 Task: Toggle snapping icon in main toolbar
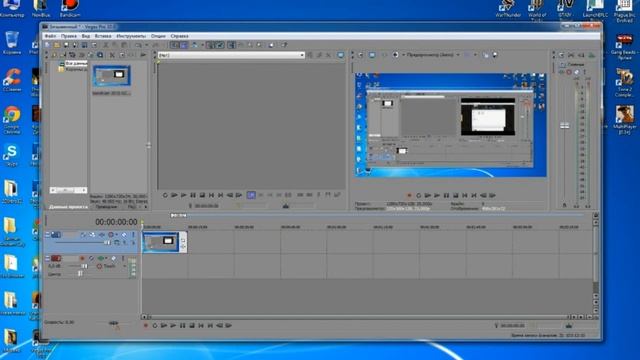[175, 45]
